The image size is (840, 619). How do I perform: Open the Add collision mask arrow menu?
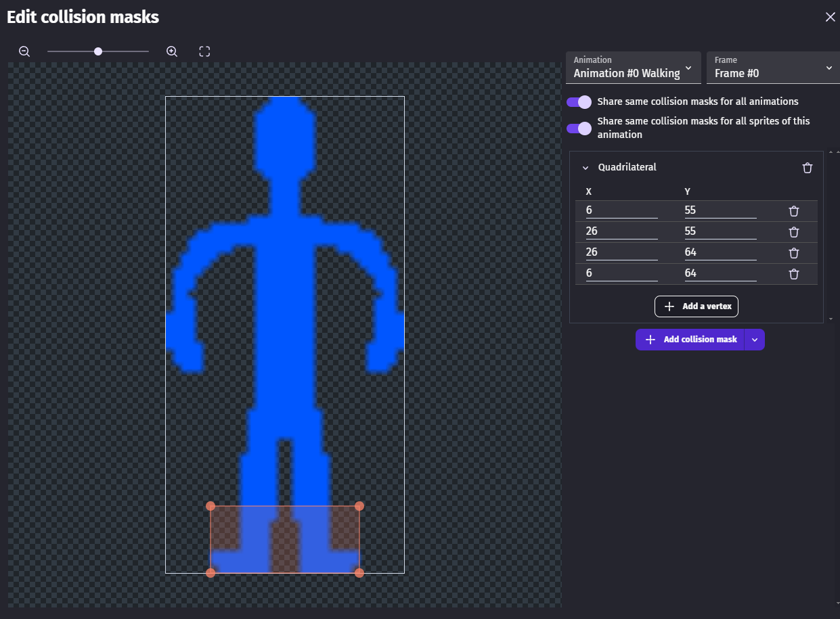755,340
